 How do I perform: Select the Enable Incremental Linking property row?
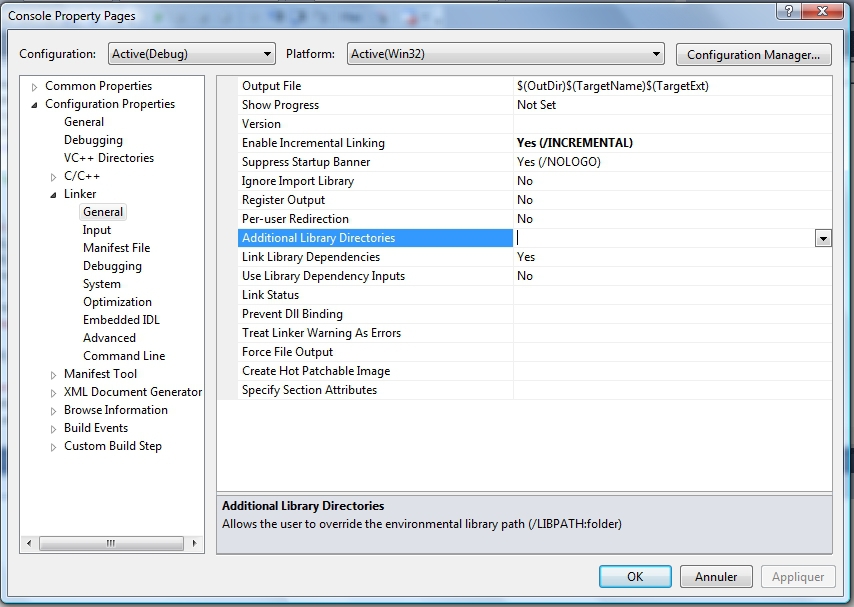coord(313,143)
